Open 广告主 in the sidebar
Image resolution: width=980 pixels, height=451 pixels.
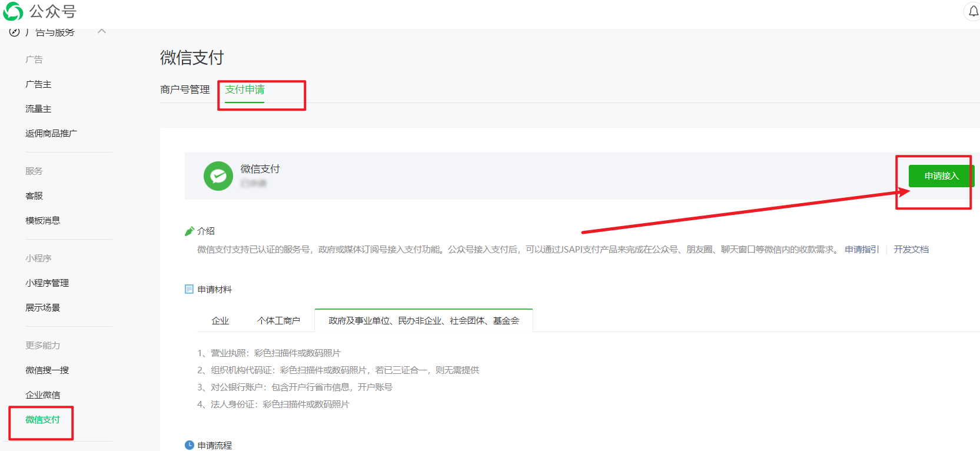[x=38, y=84]
